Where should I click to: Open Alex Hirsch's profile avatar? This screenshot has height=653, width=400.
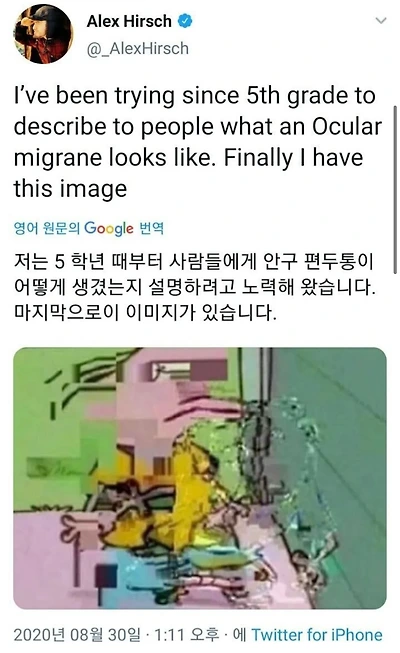click(x=43, y=34)
